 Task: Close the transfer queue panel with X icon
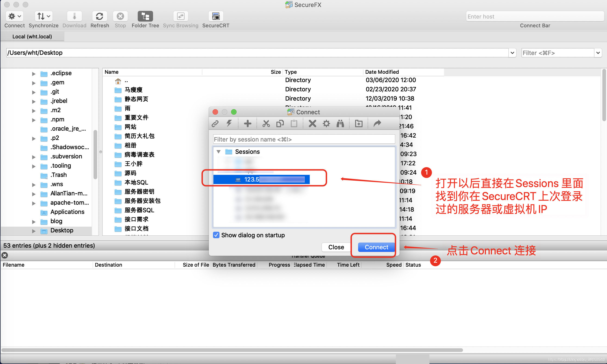tap(5, 255)
